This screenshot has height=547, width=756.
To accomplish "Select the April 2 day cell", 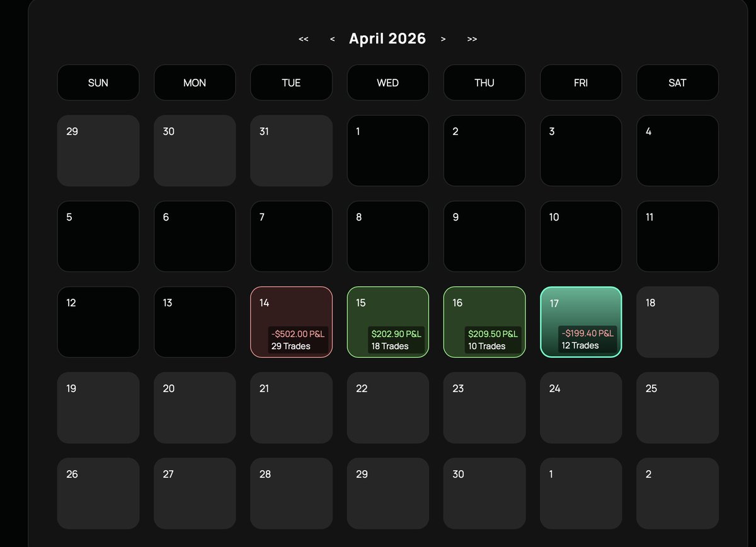I will point(484,151).
